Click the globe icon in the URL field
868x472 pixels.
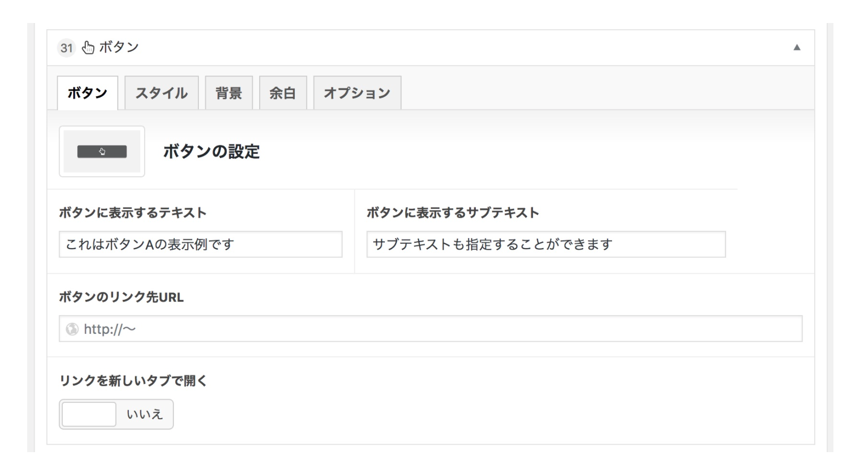(72, 329)
